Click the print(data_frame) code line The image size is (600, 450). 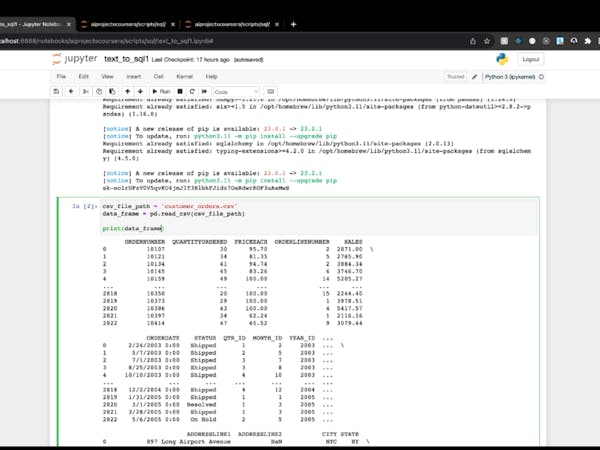(x=133, y=228)
